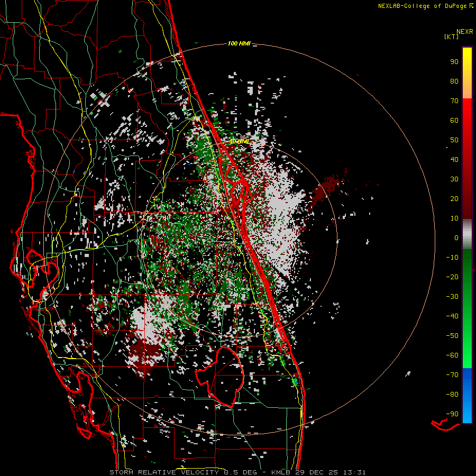
Task: Click the NEXR label at top right
Action: [465, 32]
